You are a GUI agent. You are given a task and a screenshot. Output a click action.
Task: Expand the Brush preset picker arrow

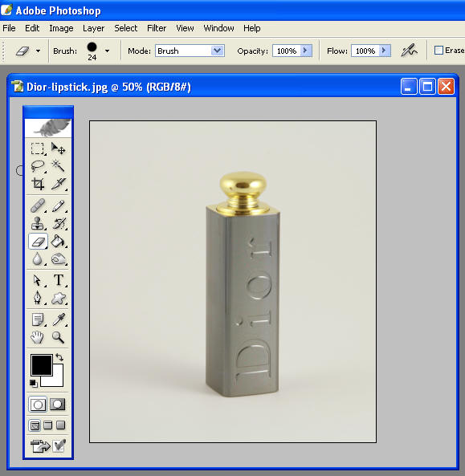click(107, 51)
